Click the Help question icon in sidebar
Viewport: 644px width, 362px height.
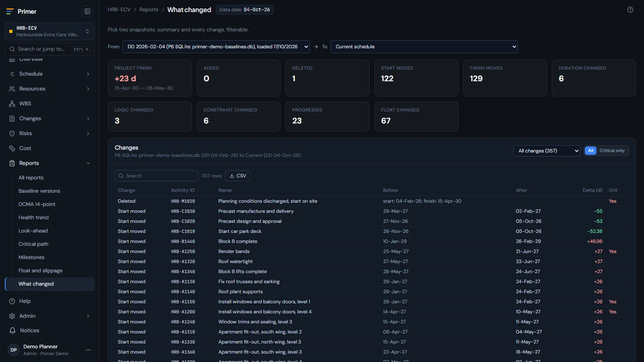click(12, 301)
